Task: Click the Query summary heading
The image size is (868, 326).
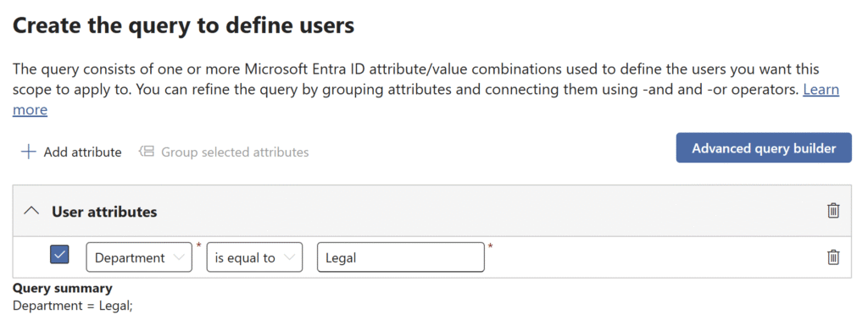Action: click(x=63, y=288)
